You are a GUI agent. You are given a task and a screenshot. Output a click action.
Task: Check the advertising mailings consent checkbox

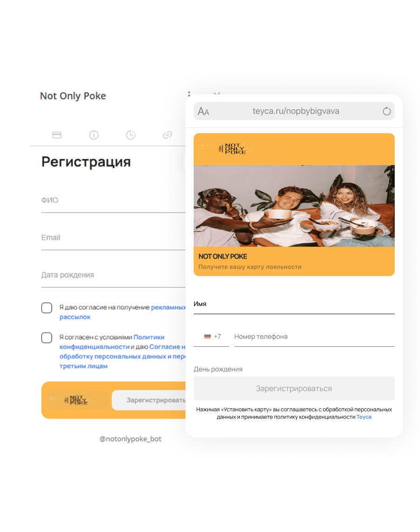(x=47, y=308)
